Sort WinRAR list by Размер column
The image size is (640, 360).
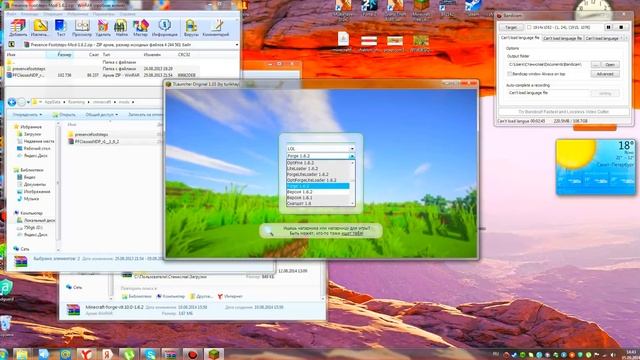point(64,54)
